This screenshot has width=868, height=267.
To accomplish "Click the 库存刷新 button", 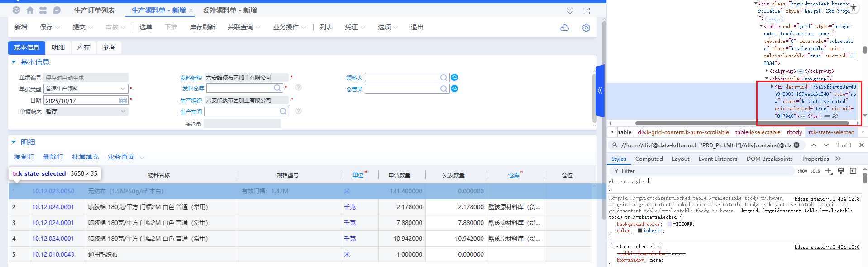I will click(202, 28).
